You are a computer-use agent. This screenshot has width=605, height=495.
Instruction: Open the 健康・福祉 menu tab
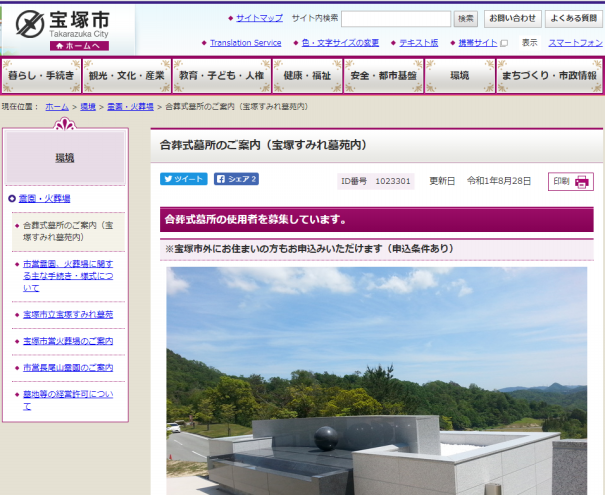click(x=307, y=76)
